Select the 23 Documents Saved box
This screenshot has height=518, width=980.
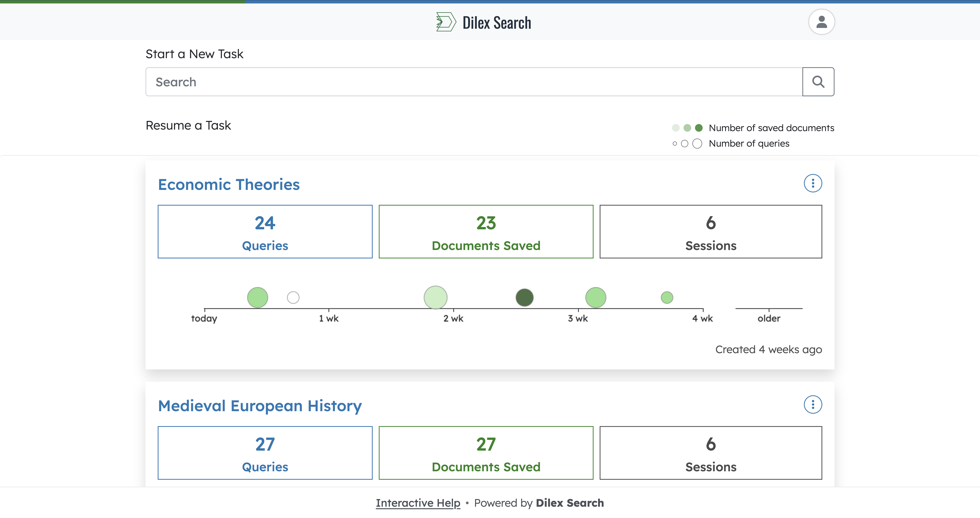click(486, 232)
